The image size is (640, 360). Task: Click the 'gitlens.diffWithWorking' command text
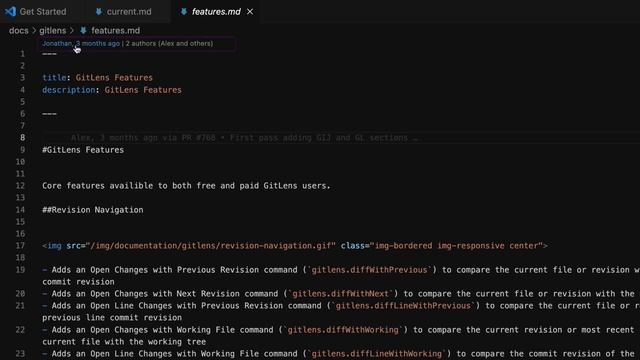coord(343,330)
